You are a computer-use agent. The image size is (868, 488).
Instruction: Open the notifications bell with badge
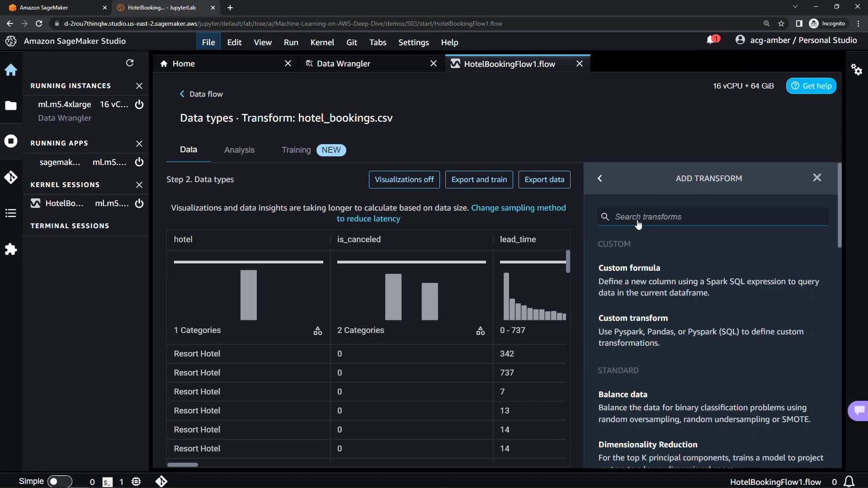[x=712, y=40]
